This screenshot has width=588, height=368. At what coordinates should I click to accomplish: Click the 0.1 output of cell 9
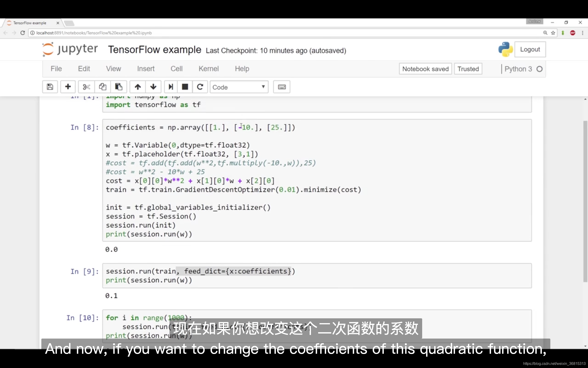(x=111, y=296)
